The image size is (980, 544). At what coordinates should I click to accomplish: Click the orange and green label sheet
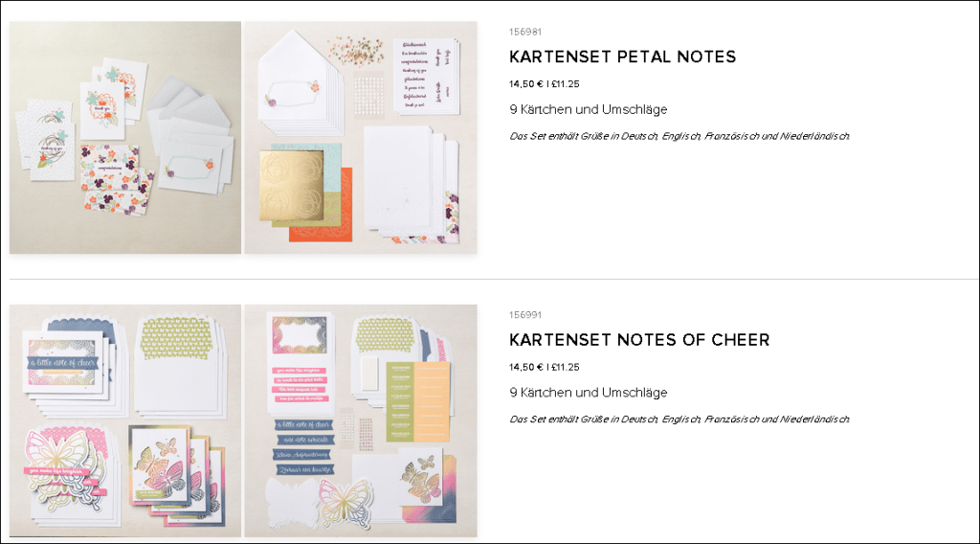point(417,401)
